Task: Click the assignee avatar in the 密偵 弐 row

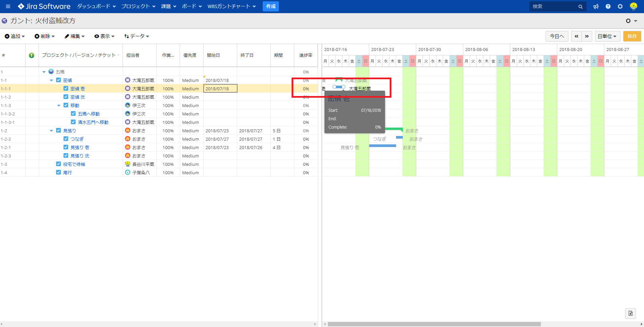Action: (x=128, y=97)
